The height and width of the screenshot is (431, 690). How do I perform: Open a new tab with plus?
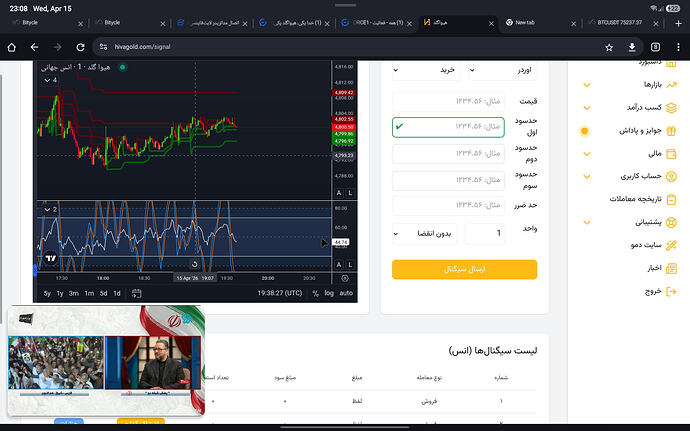[679, 23]
